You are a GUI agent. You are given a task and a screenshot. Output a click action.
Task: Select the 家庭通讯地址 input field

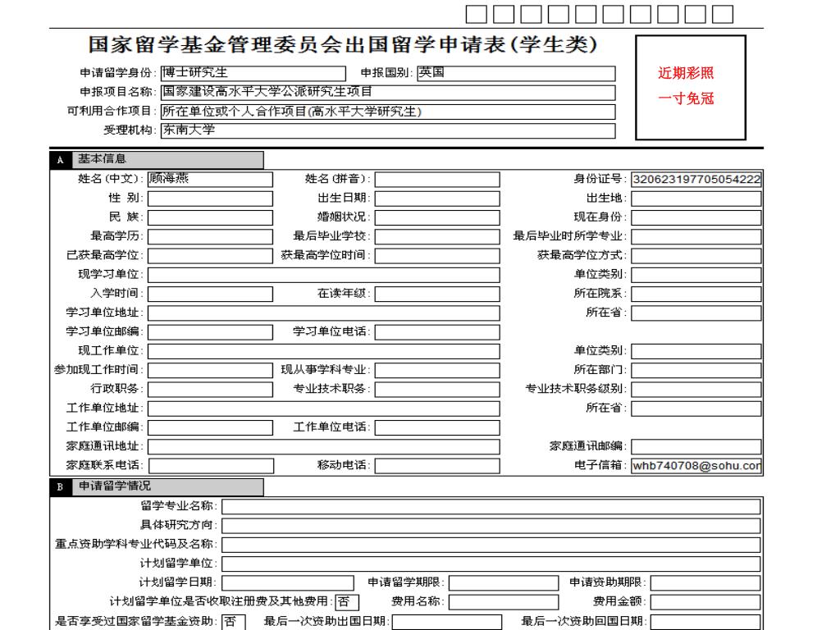[323, 447]
